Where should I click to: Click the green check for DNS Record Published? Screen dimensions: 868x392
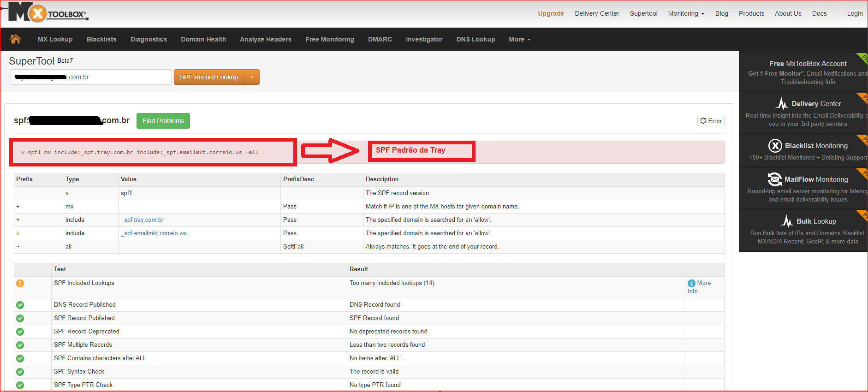[x=20, y=305]
